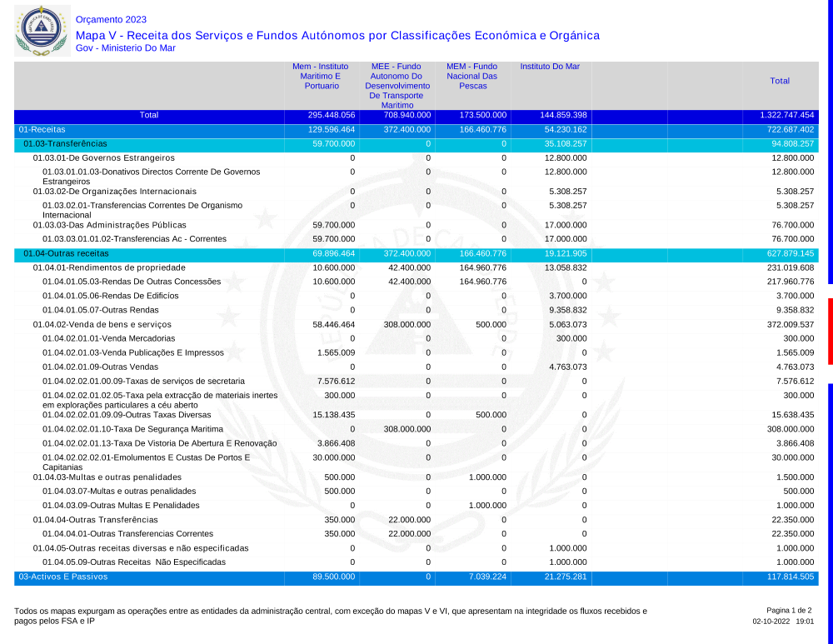The height and width of the screenshot is (644, 833).
Task: Click the Pagina 1 de 2 page indicator
Action: pyautogui.click(x=789, y=611)
